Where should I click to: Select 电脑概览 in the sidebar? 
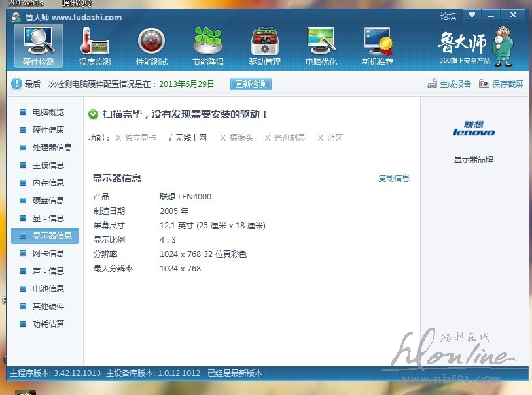48,112
